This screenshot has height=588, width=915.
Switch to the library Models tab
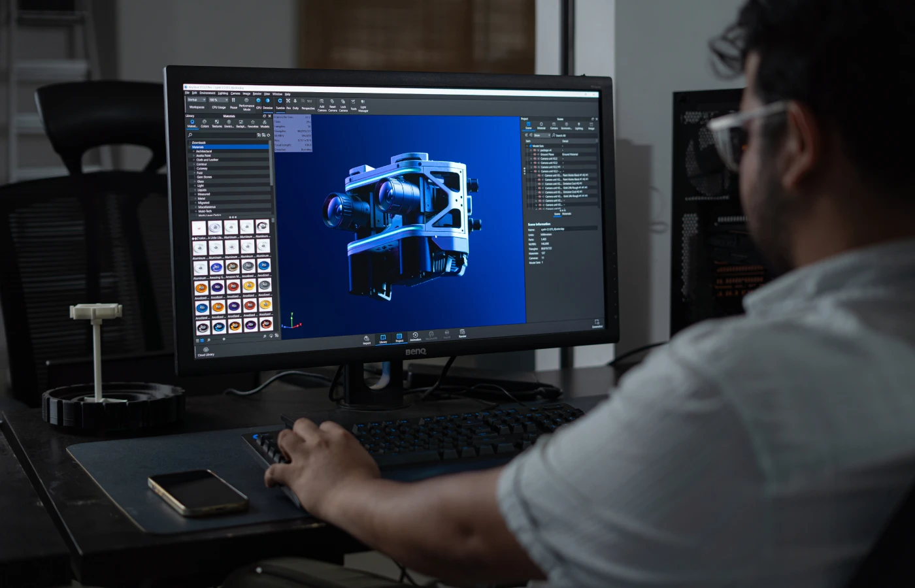(x=265, y=124)
